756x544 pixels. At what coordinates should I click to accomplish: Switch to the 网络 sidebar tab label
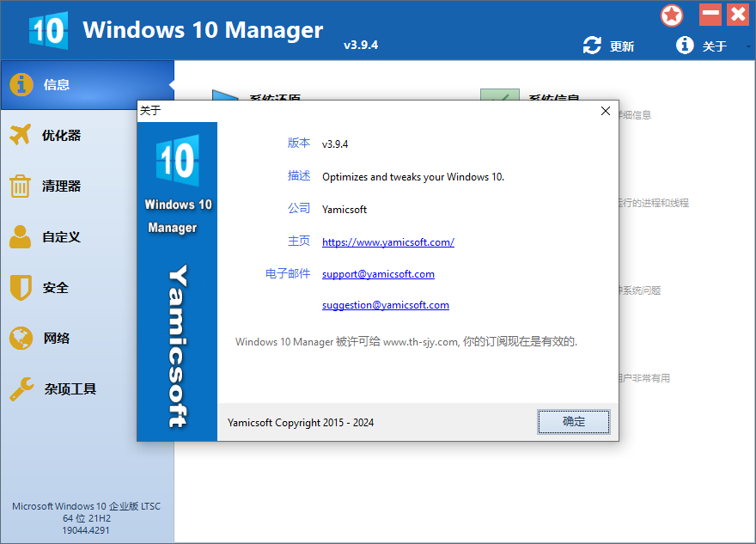(57, 339)
